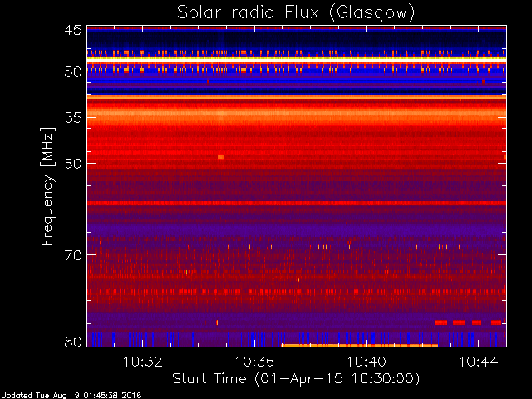Click the 'Start Time (01-Apr-15 10:30:00)' axis label
Screen dimensions: 532x399
[296, 379]
